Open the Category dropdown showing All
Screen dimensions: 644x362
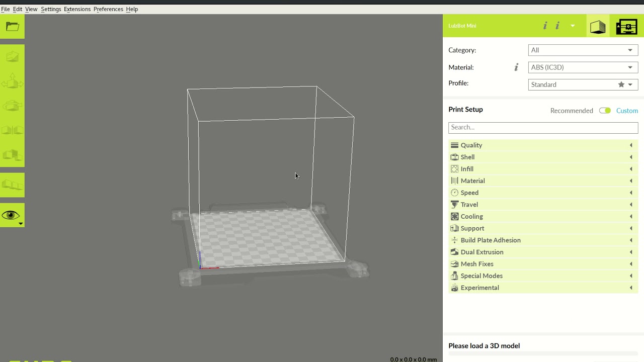tap(583, 50)
